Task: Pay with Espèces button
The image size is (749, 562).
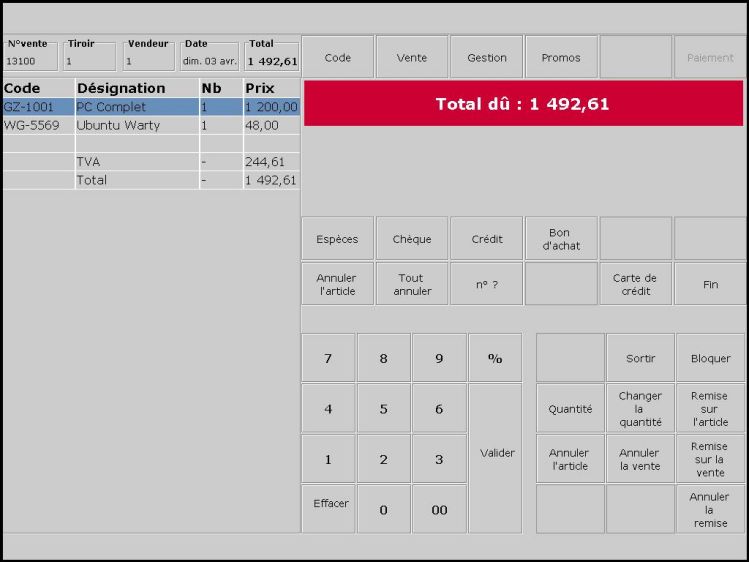Action: pos(337,239)
